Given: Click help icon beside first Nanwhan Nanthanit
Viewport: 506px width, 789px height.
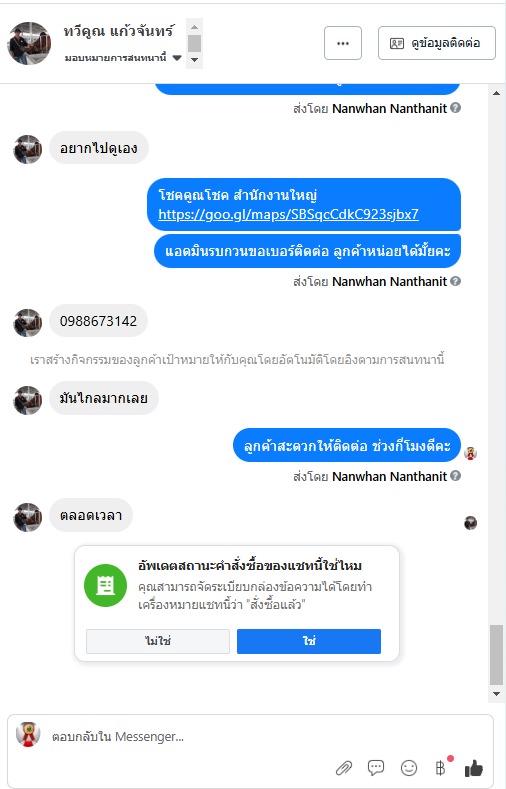Looking at the screenshot, I should pos(455,108).
